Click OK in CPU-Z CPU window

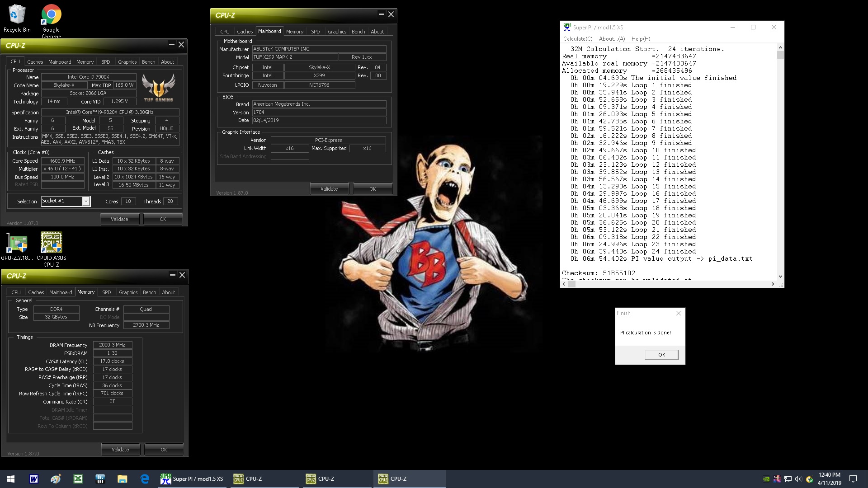[163, 219]
